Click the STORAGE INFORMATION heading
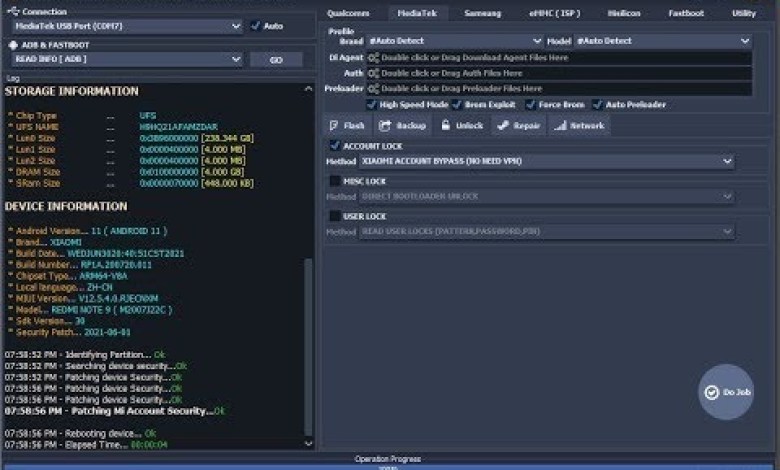 tap(72, 92)
